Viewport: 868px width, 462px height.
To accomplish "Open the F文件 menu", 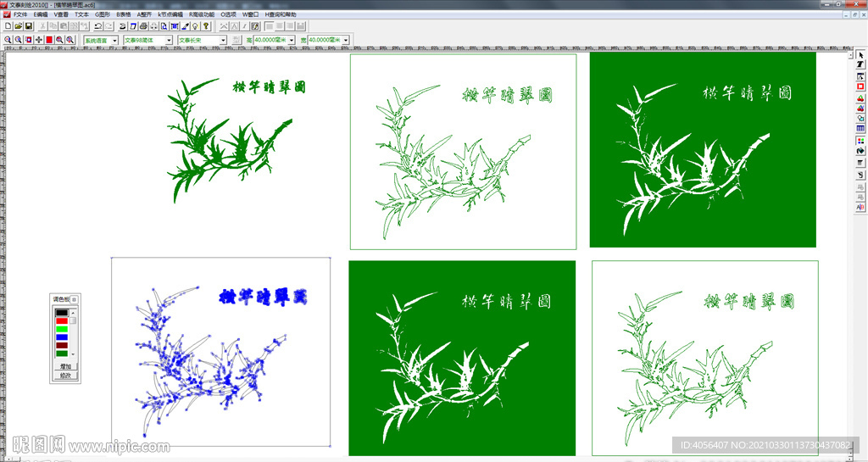I will [20, 14].
